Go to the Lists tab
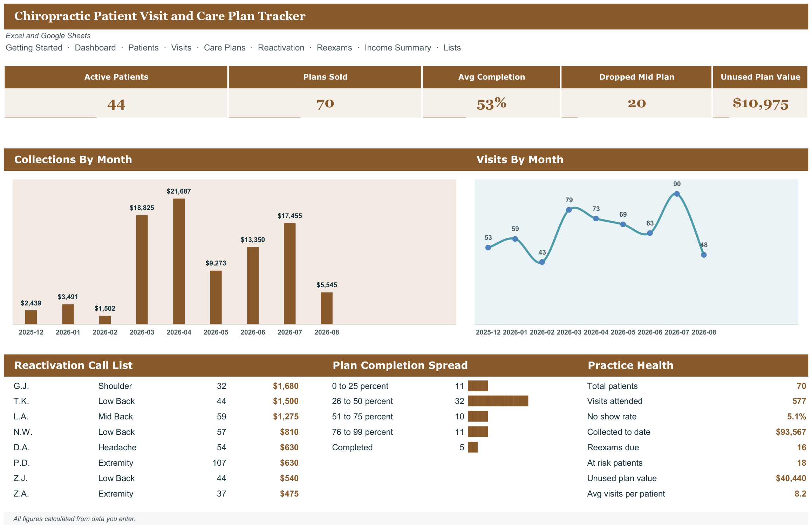812x526 pixels. 452,48
